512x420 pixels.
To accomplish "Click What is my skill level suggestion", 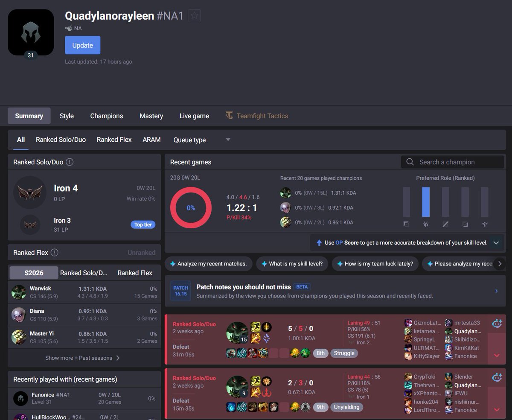I will pyautogui.click(x=292, y=264).
